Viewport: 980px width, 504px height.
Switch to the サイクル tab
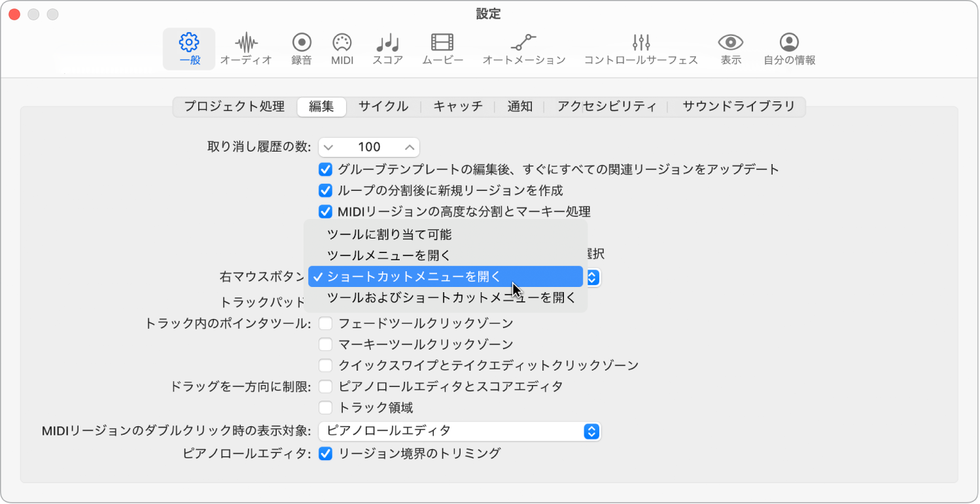pyautogui.click(x=383, y=106)
